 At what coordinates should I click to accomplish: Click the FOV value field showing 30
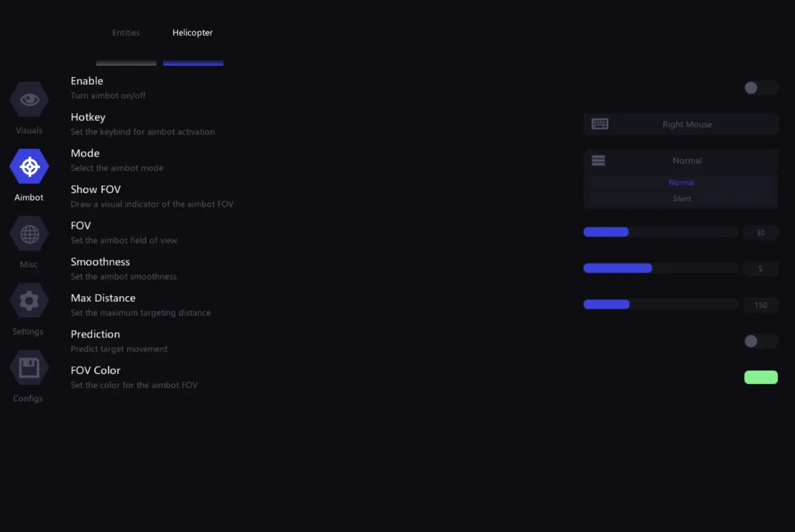click(761, 233)
